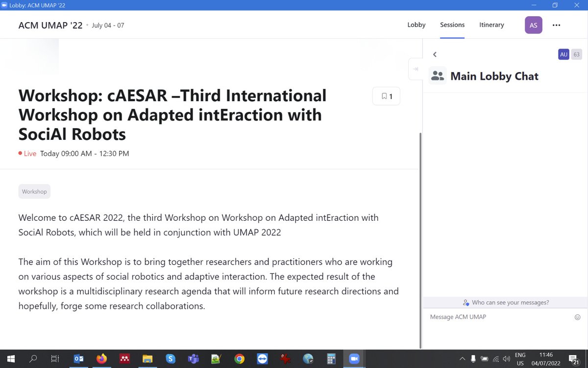Open Microsoft Teams from the taskbar

(193, 359)
